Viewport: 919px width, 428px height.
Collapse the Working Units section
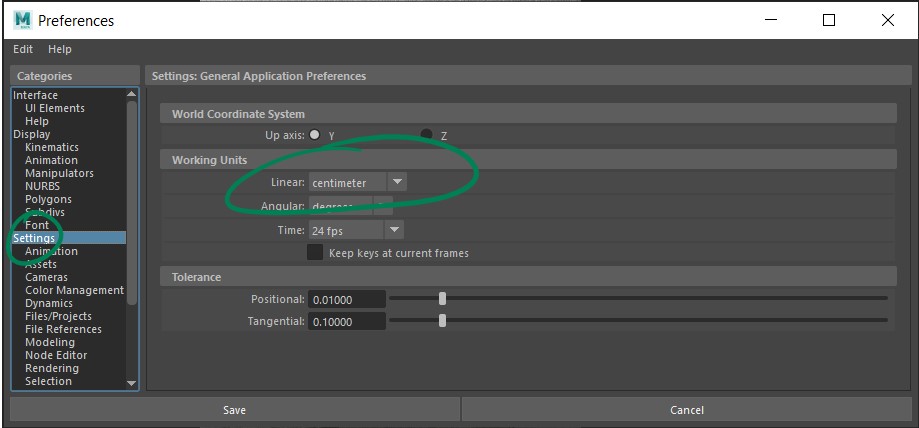[528, 159]
